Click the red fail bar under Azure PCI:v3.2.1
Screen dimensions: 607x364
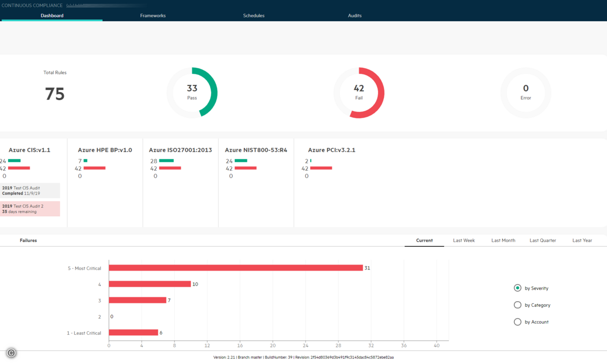pyautogui.click(x=321, y=168)
